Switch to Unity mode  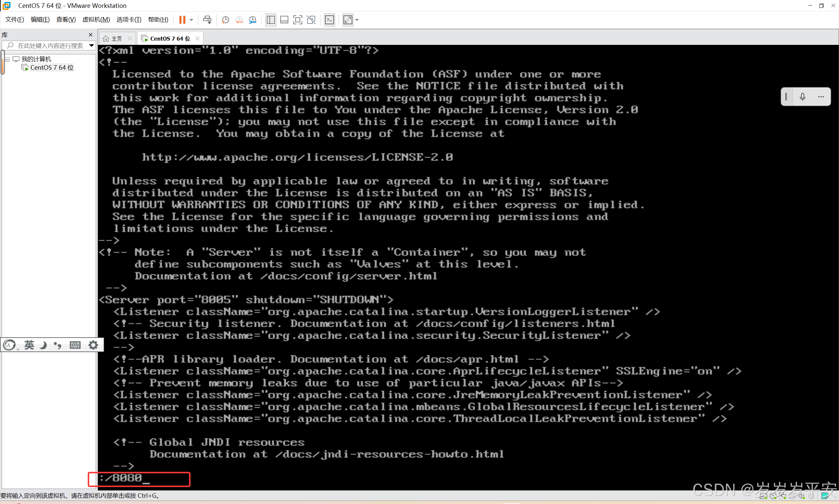(311, 20)
